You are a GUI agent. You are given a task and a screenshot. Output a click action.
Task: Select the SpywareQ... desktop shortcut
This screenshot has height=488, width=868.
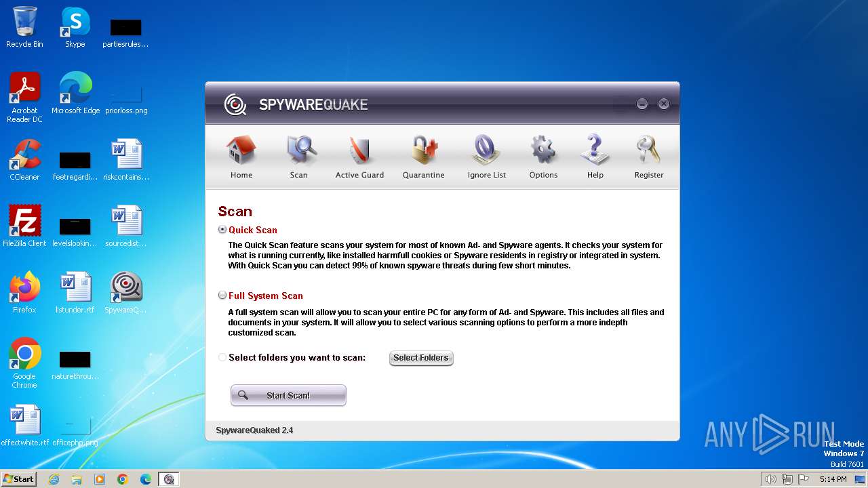click(126, 292)
